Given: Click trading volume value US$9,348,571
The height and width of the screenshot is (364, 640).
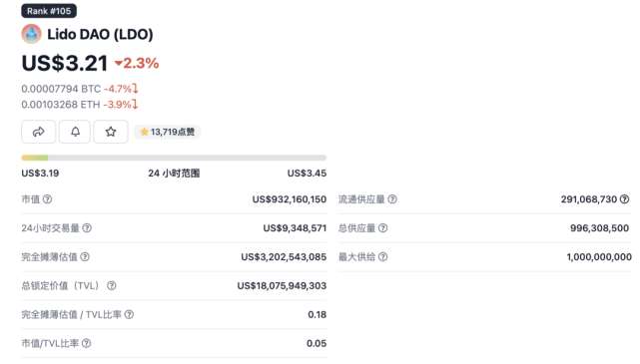Looking at the screenshot, I should point(295,228).
